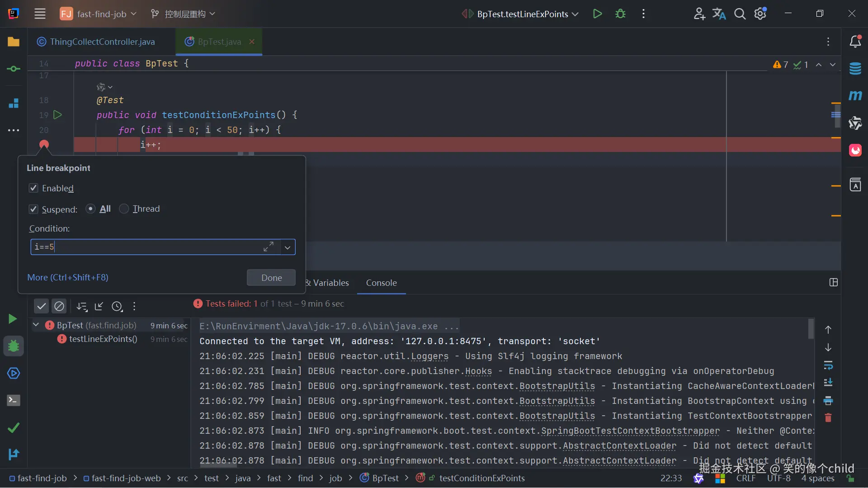Open test history clock icon

[117, 306]
